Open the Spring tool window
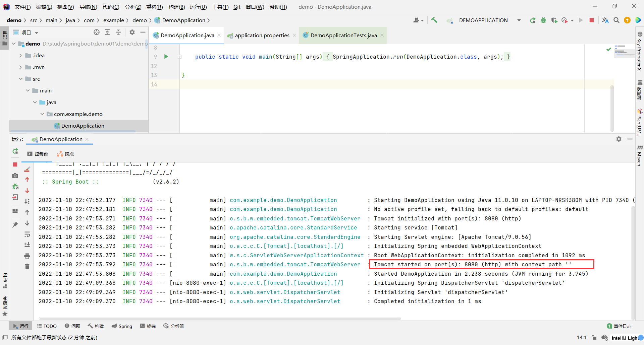Viewport: 644px width, 345px height. [122, 326]
